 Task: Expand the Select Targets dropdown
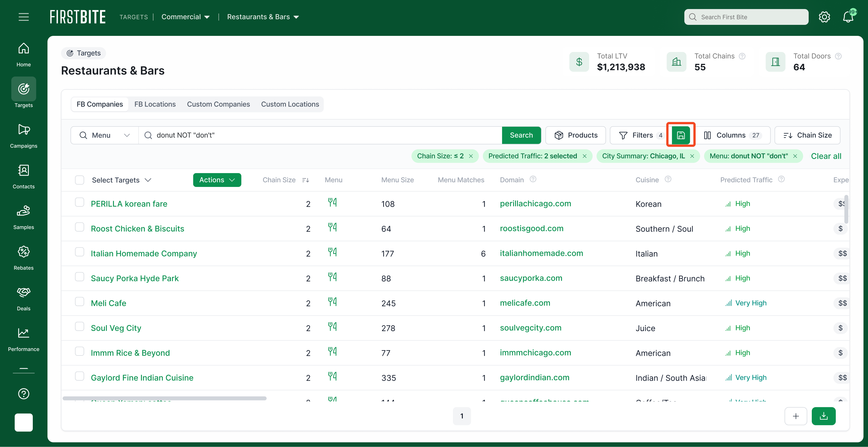(121, 180)
